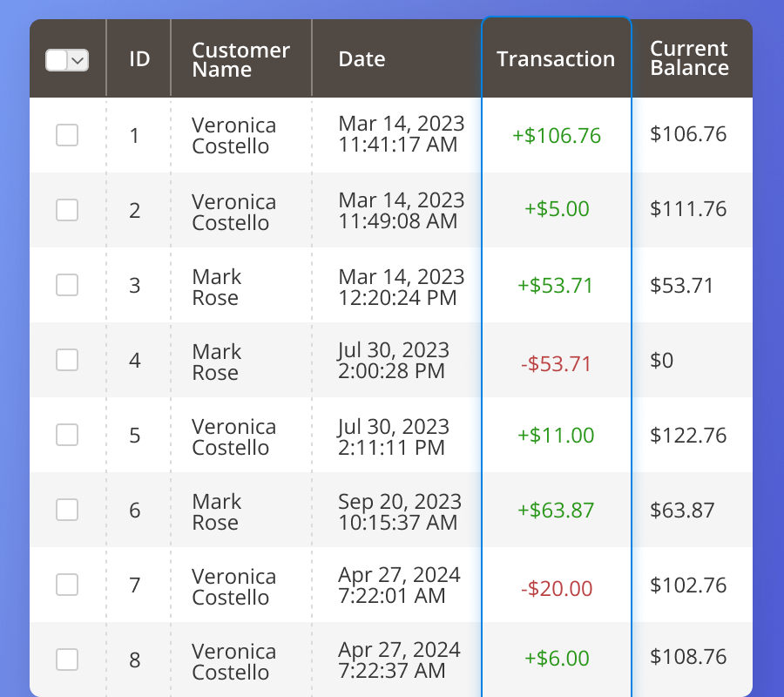Click the -$53.71 transaction amount
The width and height of the screenshot is (784, 697).
(x=557, y=364)
